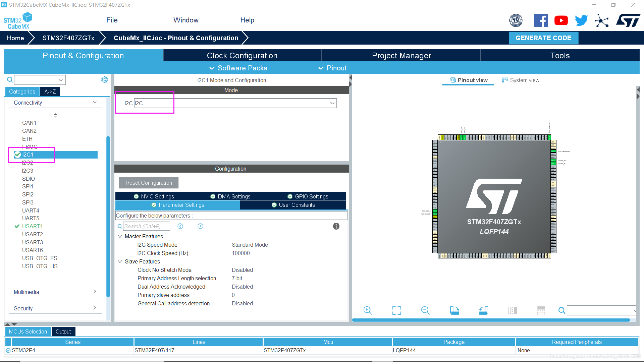Select USART1 checked peripheral
Screen dimensions: 644x362
pos(32,226)
